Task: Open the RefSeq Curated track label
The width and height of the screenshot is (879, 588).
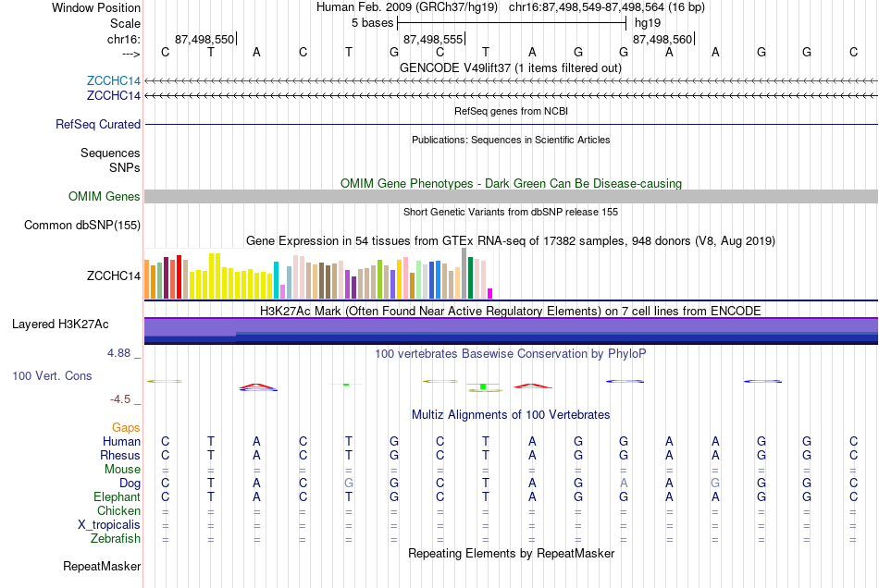Action: (98, 124)
